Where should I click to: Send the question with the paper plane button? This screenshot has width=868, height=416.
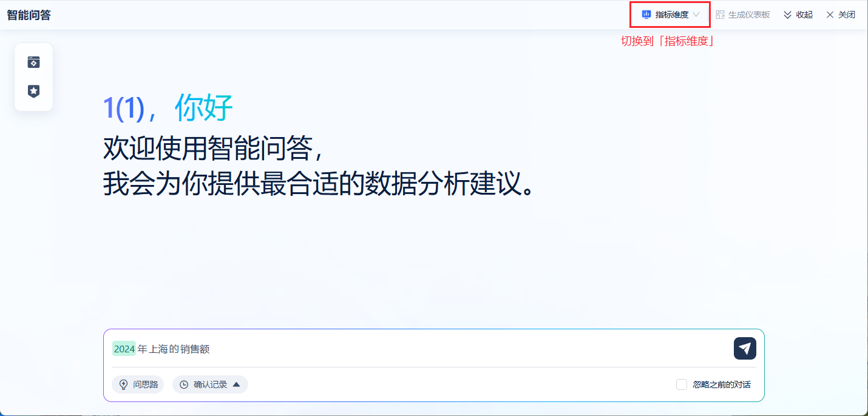[745, 348]
